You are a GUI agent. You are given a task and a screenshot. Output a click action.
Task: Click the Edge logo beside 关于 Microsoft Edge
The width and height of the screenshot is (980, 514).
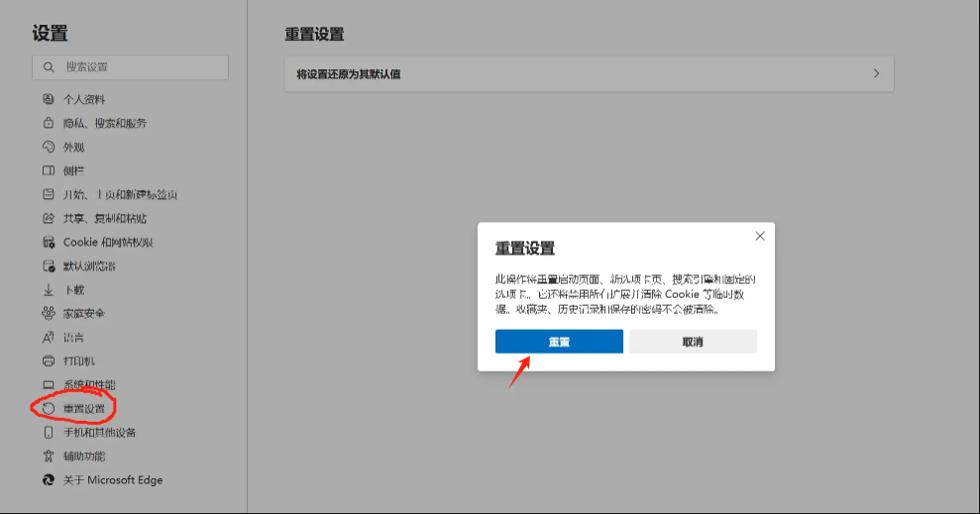48,479
